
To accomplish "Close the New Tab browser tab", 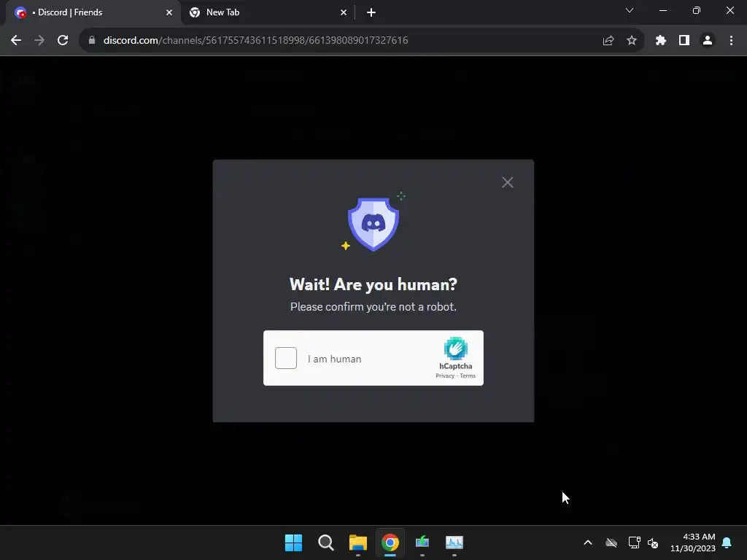I will tap(344, 12).
